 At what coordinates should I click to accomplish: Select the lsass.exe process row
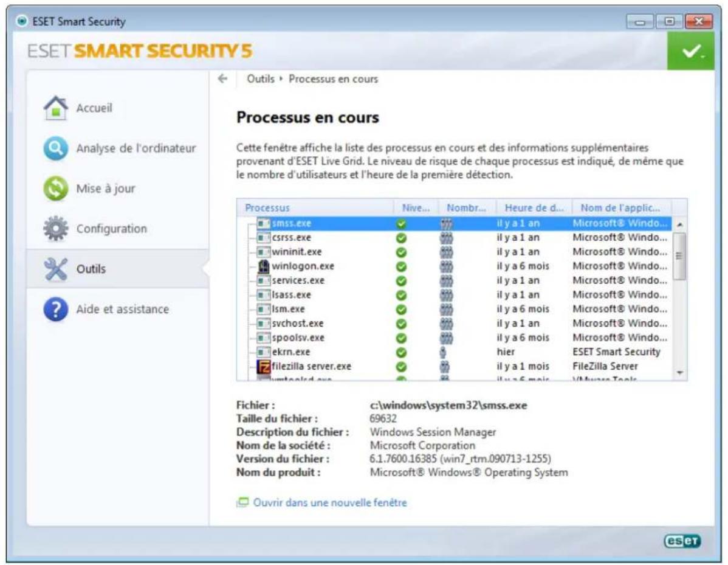click(x=455, y=295)
